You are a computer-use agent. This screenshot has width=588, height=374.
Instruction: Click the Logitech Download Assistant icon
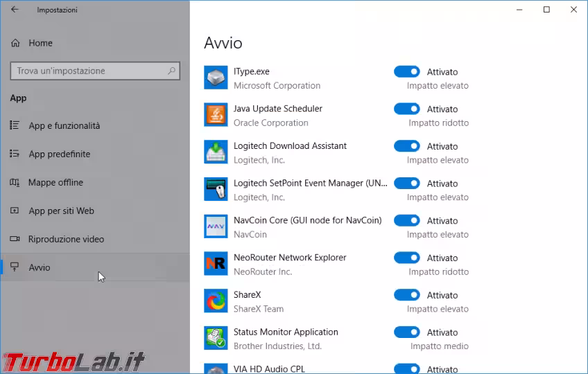point(216,152)
